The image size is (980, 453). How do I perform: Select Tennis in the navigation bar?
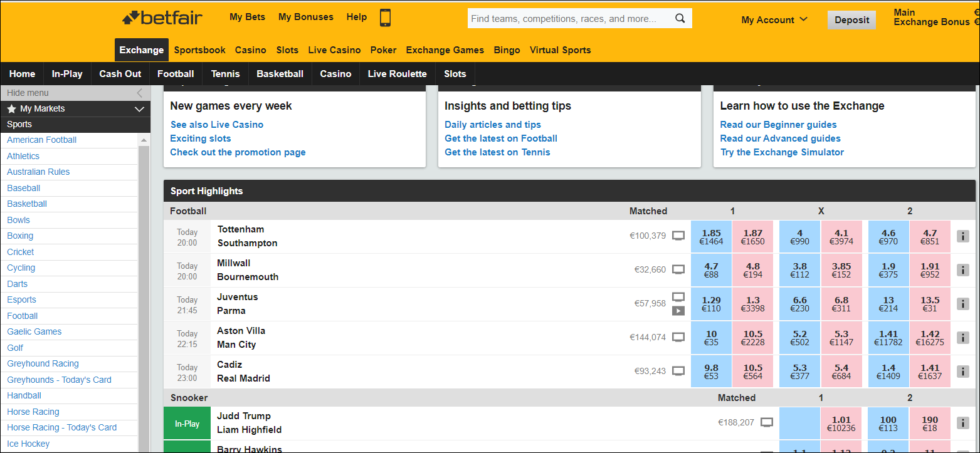(225, 74)
